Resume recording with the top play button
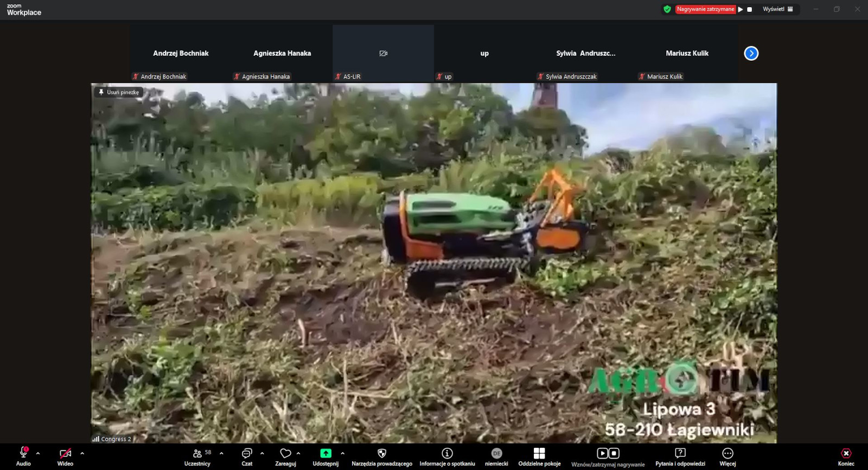The width and height of the screenshot is (868, 470). pos(741,9)
